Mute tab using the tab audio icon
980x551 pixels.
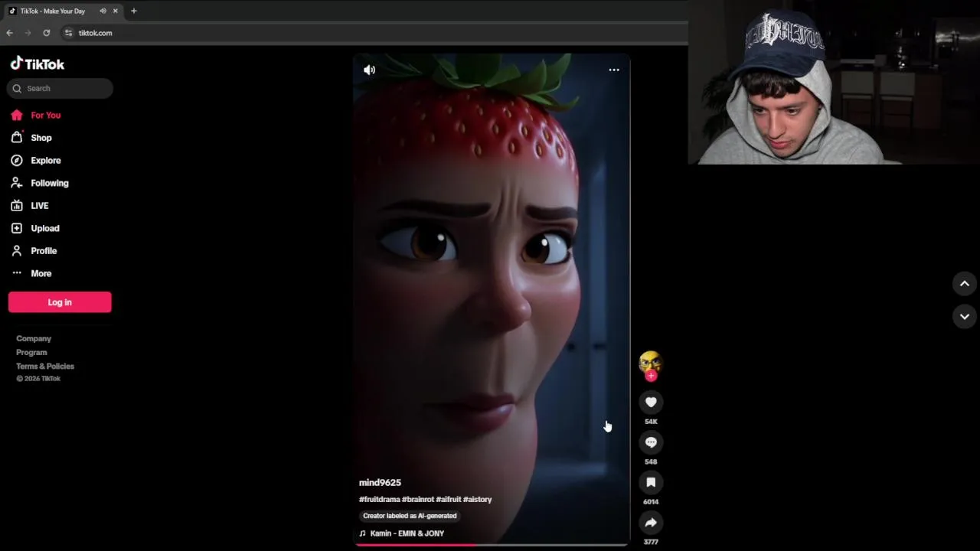[x=103, y=11]
